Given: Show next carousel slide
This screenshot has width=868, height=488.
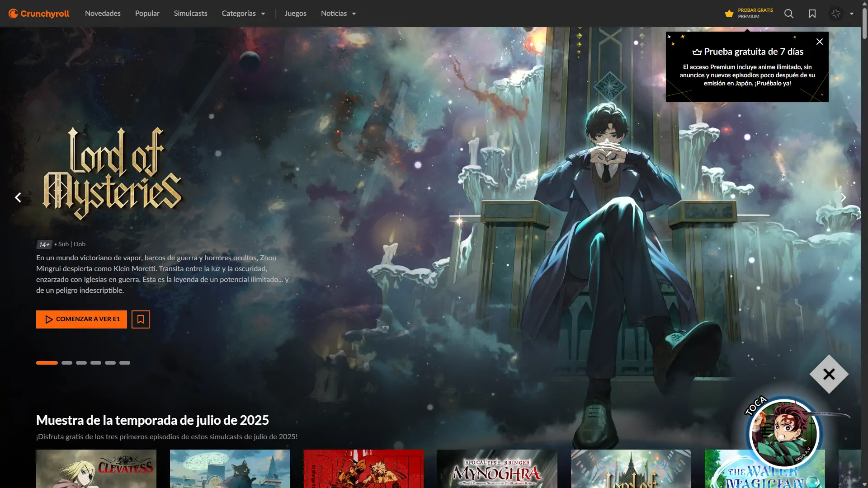Looking at the screenshot, I should coord(843,197).
